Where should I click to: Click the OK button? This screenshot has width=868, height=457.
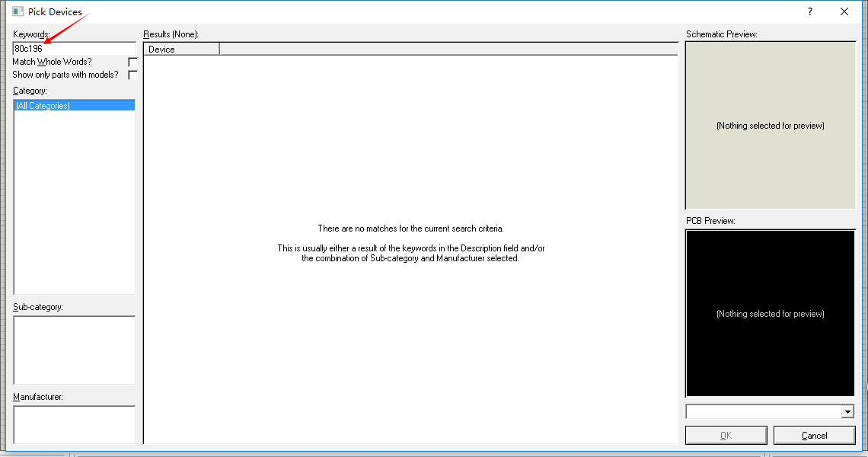coord(726,436)
